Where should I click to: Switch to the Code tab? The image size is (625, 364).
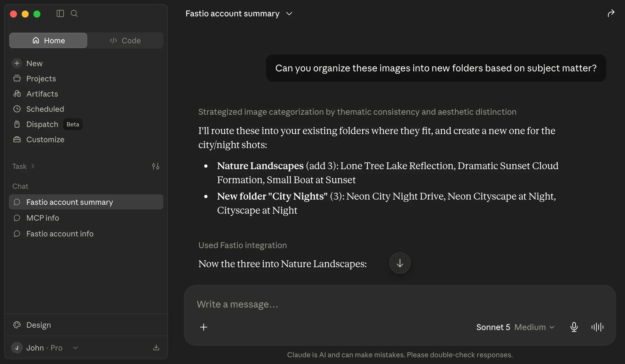point(125,40)
